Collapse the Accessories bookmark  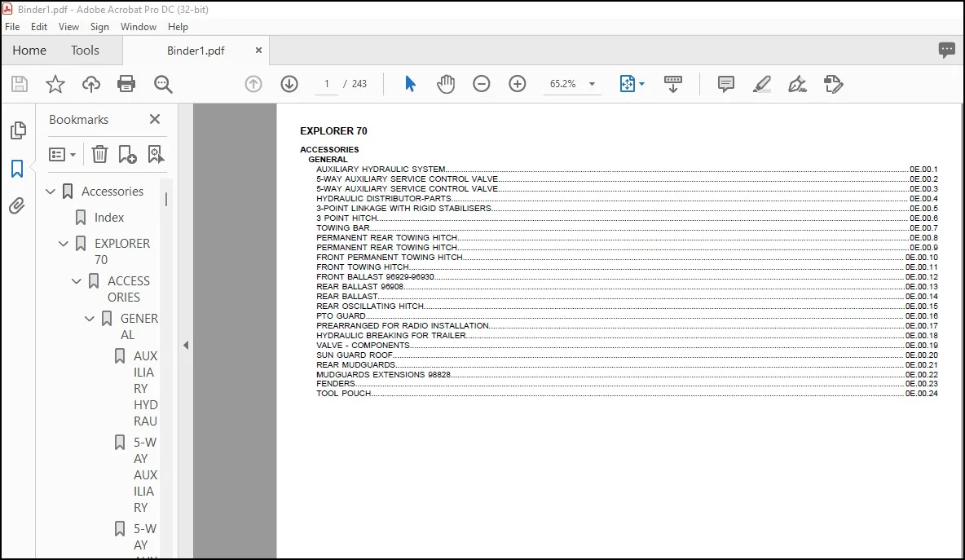coord(51,192)
